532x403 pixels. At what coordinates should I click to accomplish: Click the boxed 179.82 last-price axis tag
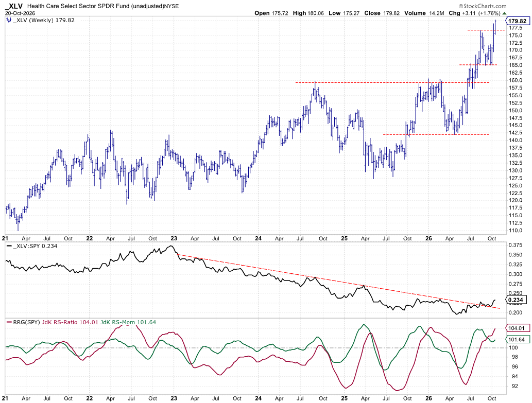[x=517, y=21]
